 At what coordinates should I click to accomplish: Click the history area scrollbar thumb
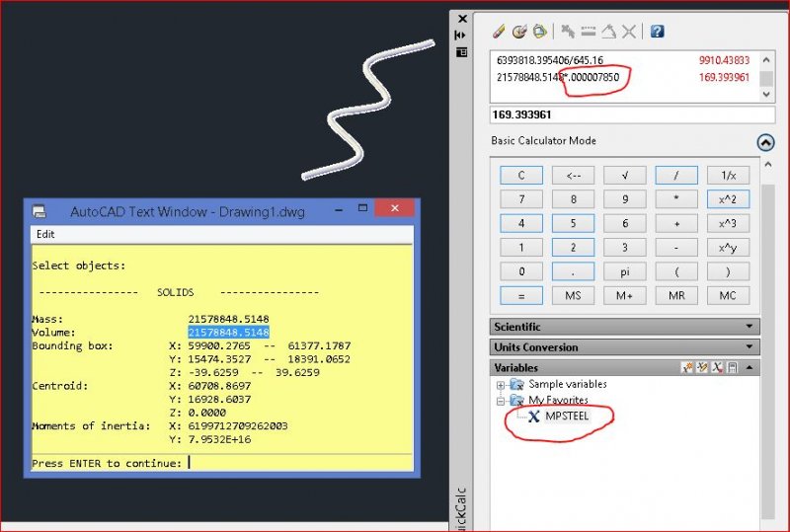pos(766,78)
